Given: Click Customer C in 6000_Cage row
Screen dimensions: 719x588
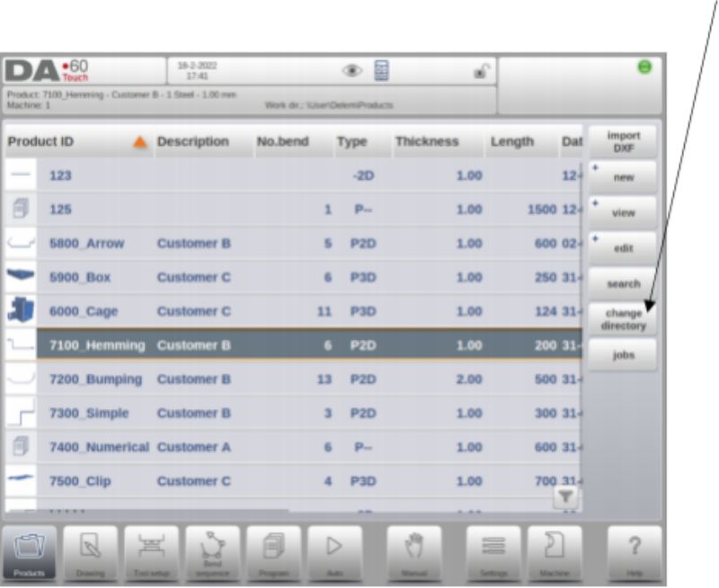Looking at the screenshot, I should click(194, 311).
